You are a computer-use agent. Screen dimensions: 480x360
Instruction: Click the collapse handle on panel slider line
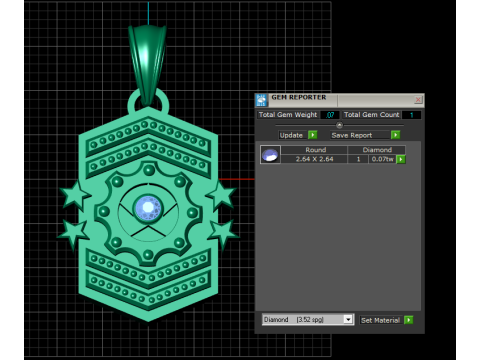pyautogui.click(x=339, y=125)
